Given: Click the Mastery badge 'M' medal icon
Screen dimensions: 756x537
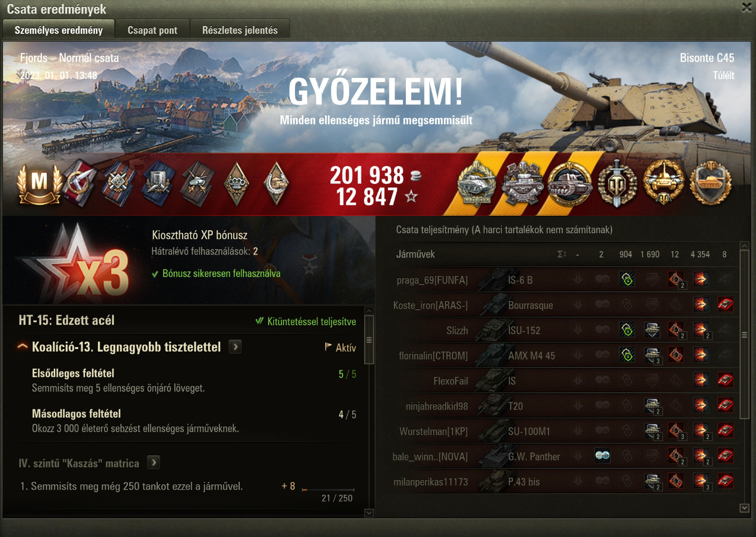Looking at the screenshot, I should coord(39,183).
